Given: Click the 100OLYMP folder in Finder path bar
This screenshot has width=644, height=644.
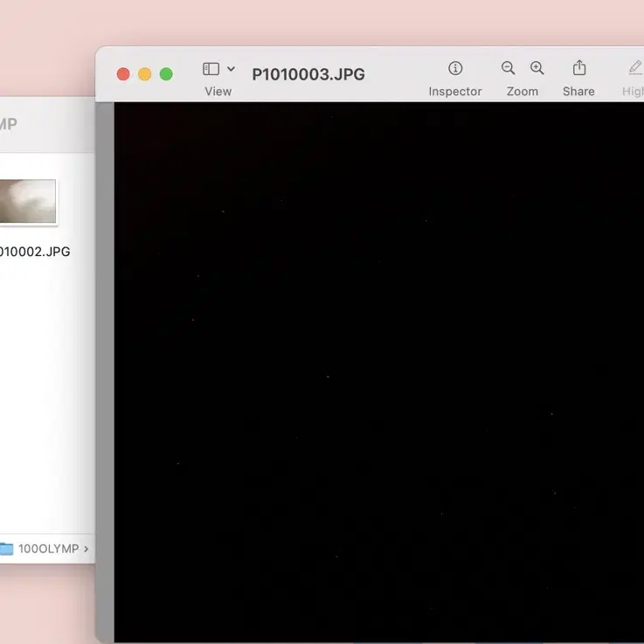Looking at the screenshot, I should coord(44,549).
